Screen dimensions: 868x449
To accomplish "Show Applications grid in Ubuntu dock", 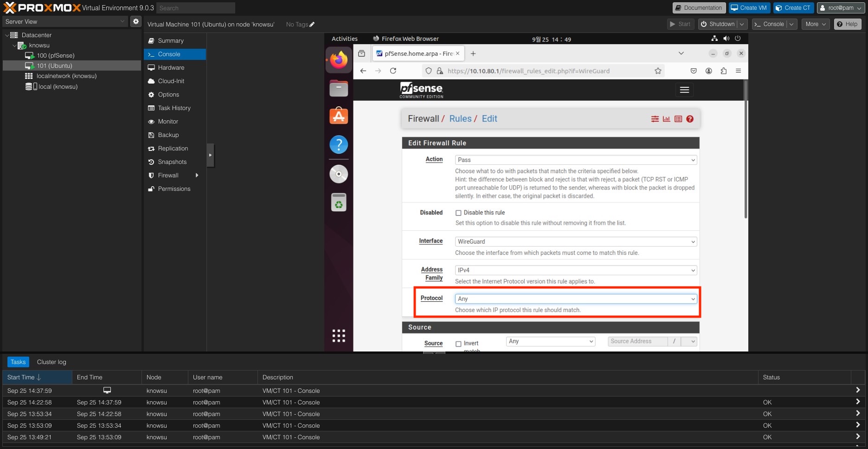I will pos(339,336).
